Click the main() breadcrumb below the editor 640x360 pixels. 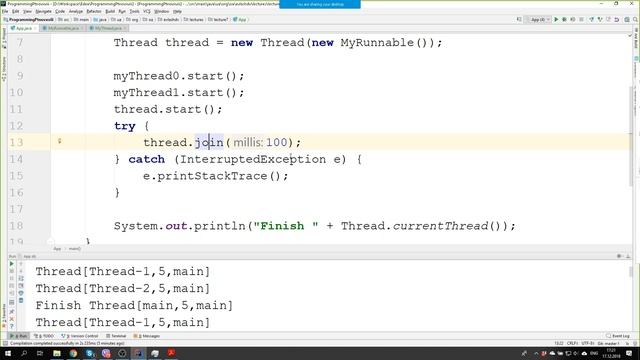74,249
